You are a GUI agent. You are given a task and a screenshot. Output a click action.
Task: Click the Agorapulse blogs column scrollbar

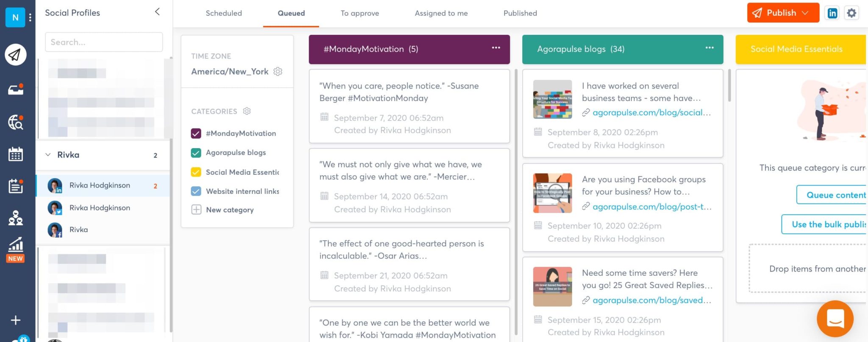tap(729, 85)
